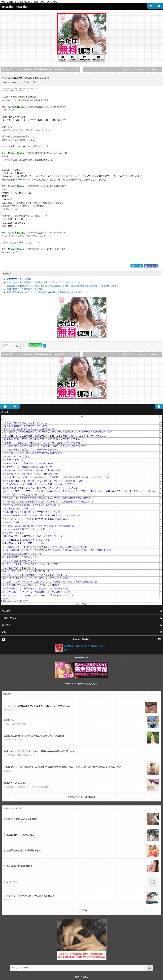The height and width of the screenshot is (980, 163).
Task: Click the comment count 42 beside post date
Action: coord(27,82)
